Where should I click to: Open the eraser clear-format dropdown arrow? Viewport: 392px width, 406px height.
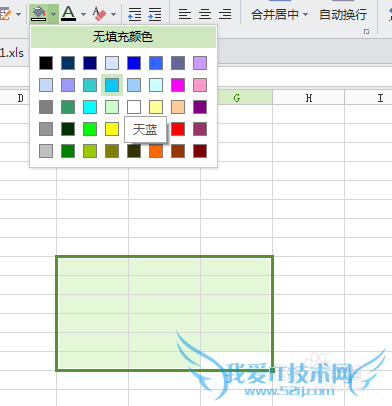pos(114,14)
